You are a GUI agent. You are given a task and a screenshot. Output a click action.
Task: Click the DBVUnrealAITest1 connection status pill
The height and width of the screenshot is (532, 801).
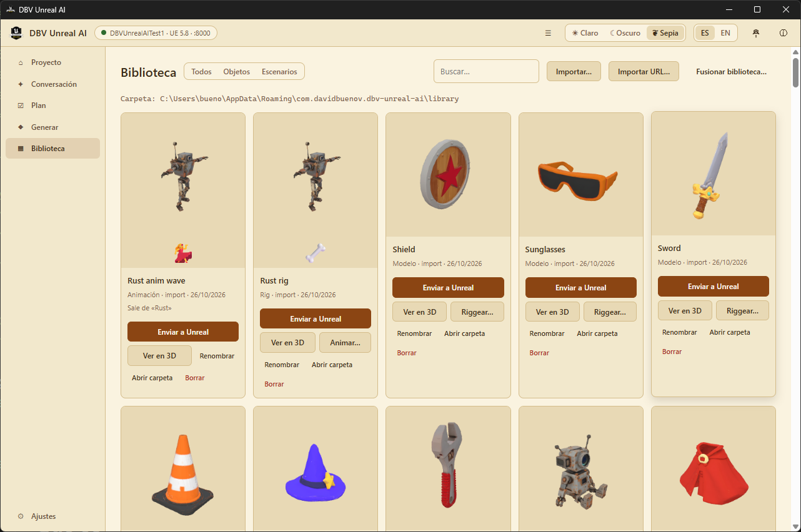[156, 33]
